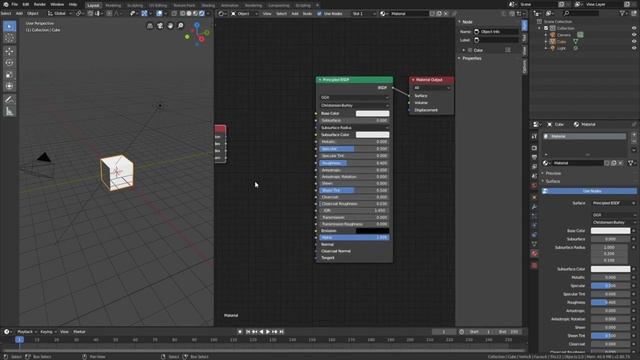Open the Render properties tab icon

tap(534, 148)
